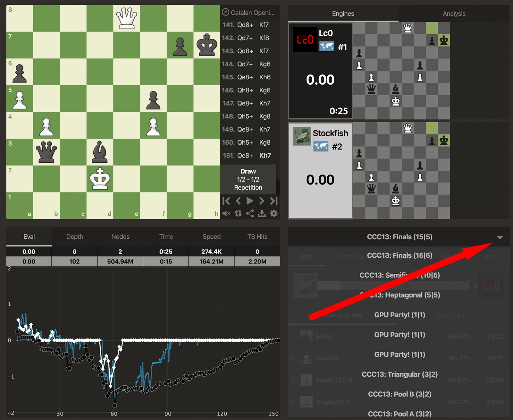The height and width of the screenshot is (420, 513).
Task: Download the game PGN icon
Action: point(262,214)
